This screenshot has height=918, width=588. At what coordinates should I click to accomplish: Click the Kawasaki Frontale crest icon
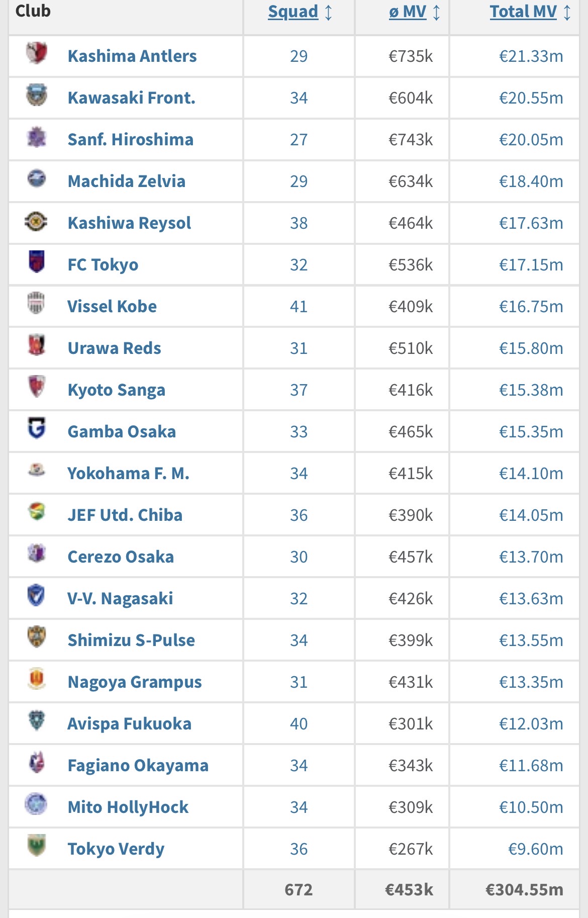coord(36,95)
